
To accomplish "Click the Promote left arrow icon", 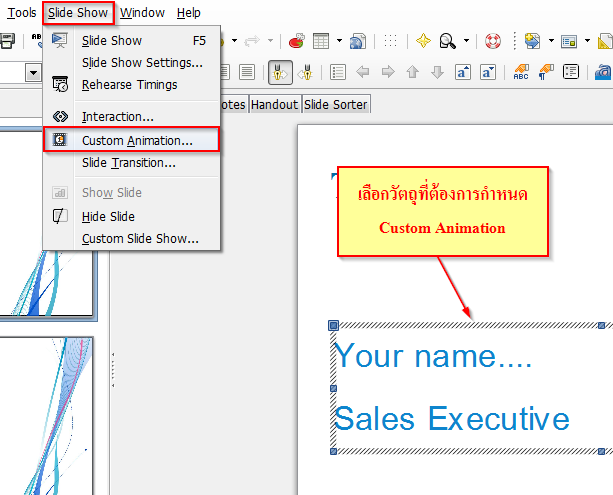I will [x=363, y=72].
